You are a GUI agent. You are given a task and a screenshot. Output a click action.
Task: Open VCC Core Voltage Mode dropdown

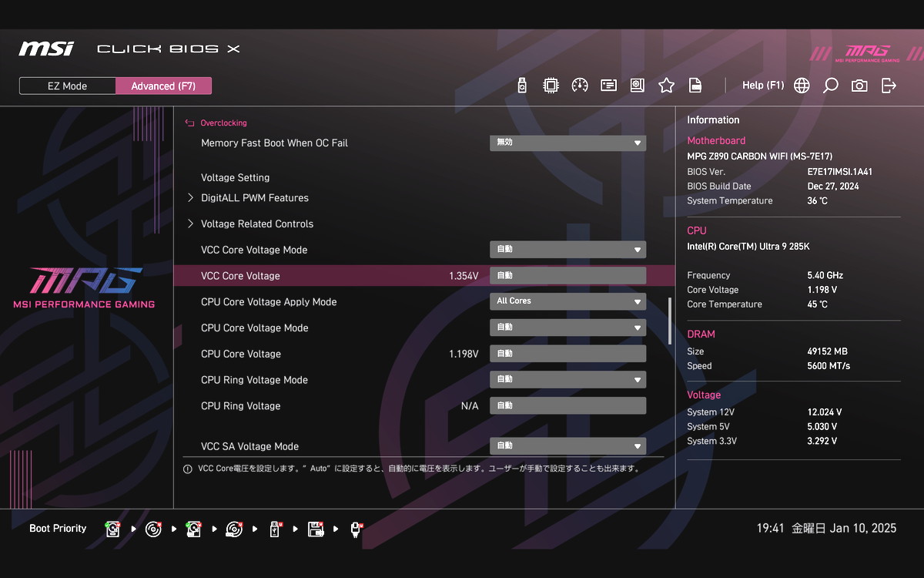(x=567, y=250)
